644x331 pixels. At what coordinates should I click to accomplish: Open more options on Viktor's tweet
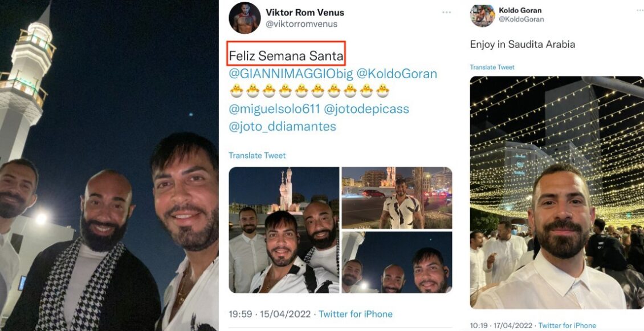446,13
